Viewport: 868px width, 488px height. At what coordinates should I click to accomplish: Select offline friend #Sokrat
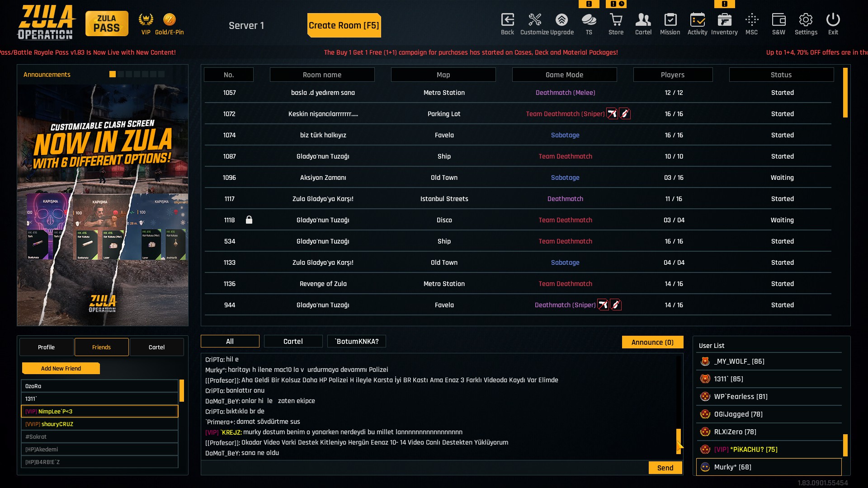click(x=99, y=436)
